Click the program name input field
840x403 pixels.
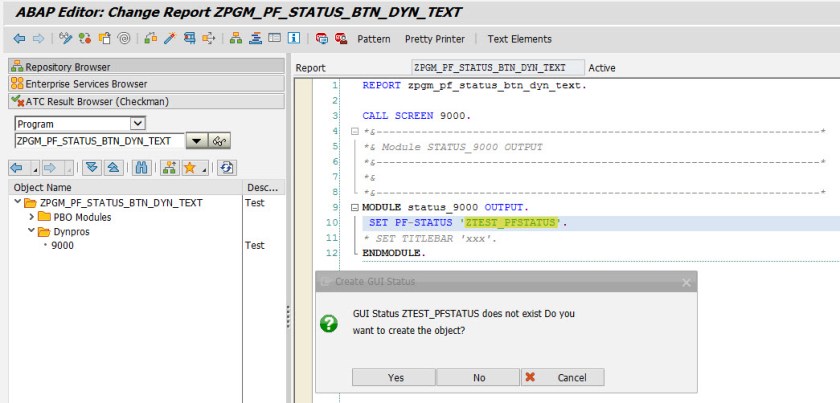(100, 141)
